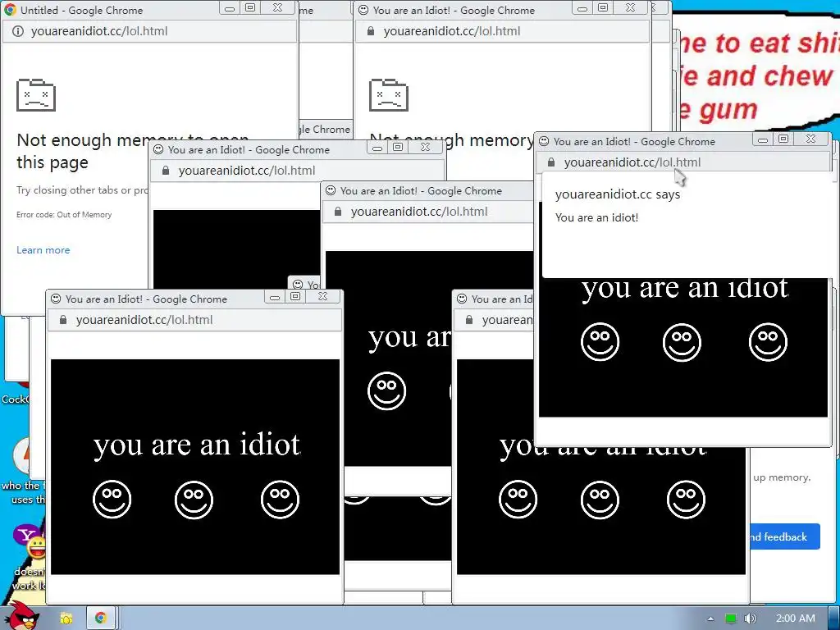Image resolution: width=840 pixels, height=630 pixels.
Task: Click the smiley face below truncated 'you ar' text
Action: pyautogui.click(x=387, y=390)
